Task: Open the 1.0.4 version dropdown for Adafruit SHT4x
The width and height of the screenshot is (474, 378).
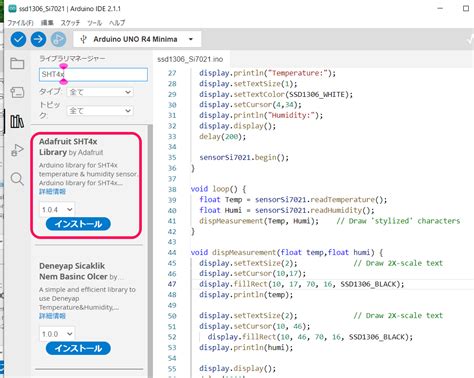Action: (x=57, y=210)
